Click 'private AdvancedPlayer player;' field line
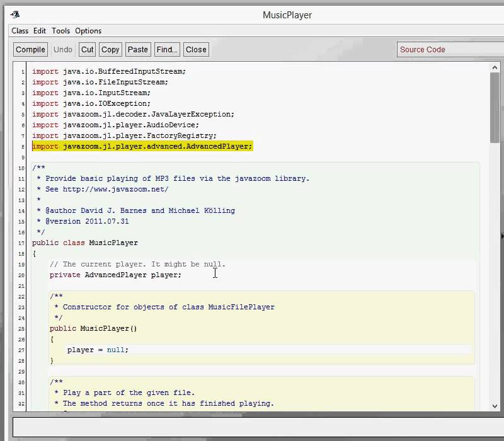Screen dimensions: 504x441 pos(115,275)
